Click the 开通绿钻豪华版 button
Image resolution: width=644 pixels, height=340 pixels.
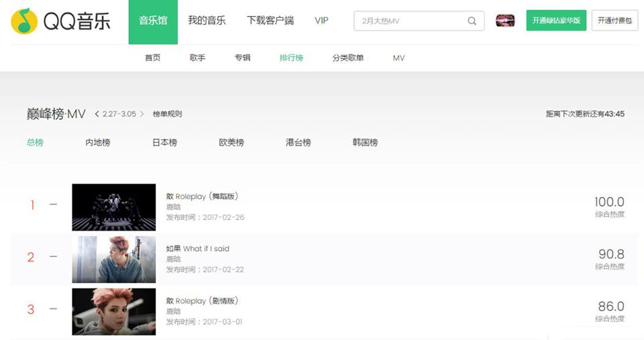click(557, 21)
